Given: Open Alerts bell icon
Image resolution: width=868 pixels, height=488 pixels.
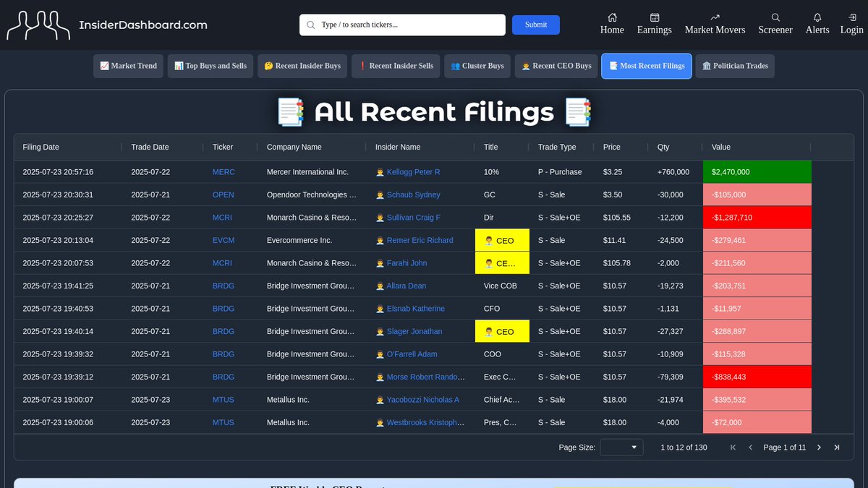Looking at the screenshot, I should click(817, 17).
